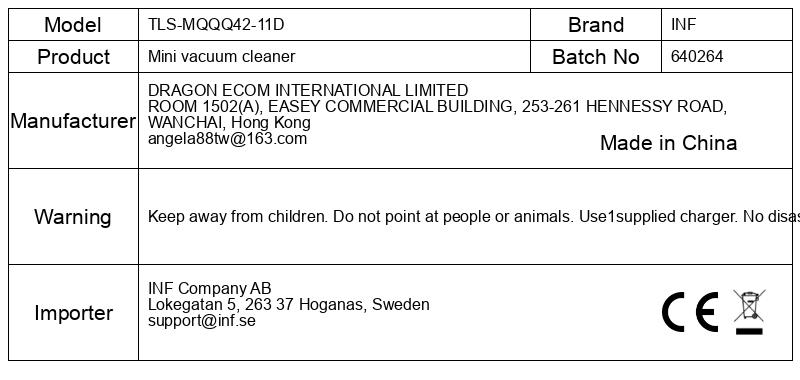The width and height of the screenshot is (800, 380).
Task: Click the CE conformity mark
Action: click(x=690, y=312)
